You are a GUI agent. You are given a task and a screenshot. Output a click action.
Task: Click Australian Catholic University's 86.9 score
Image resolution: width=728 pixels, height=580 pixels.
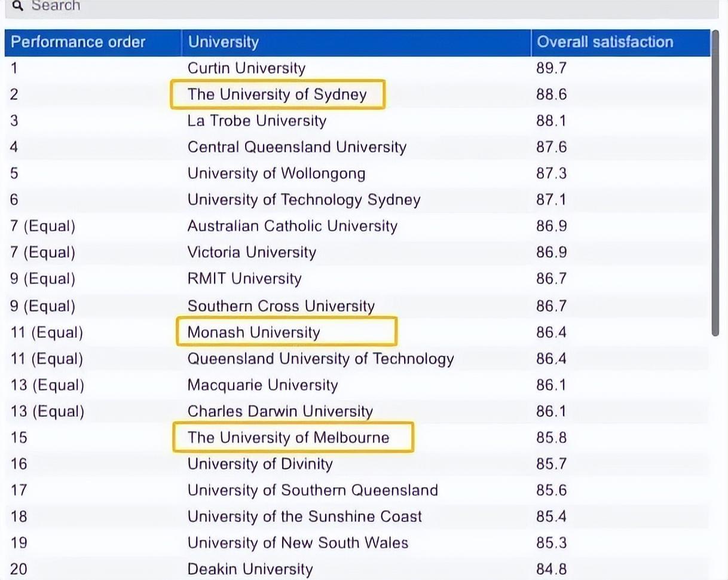pyautogui.click(x=551, y=226)
